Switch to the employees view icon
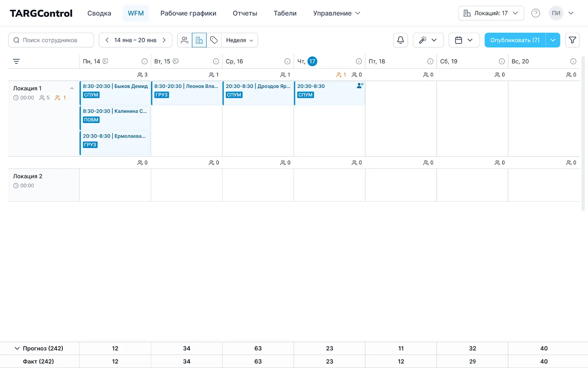Viewport: 588px width, 368px height. (x=184, y=40)
